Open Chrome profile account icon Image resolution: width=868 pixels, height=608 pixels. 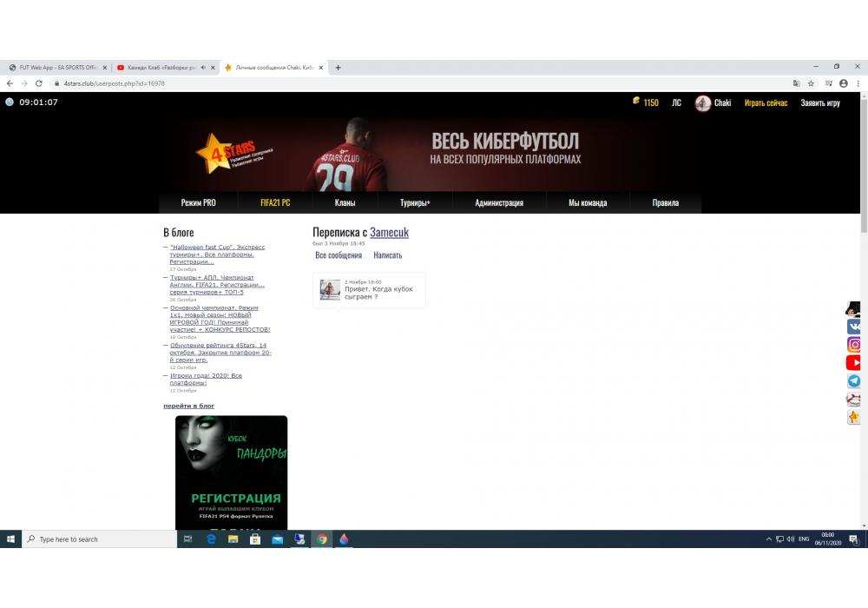point(844,83)
